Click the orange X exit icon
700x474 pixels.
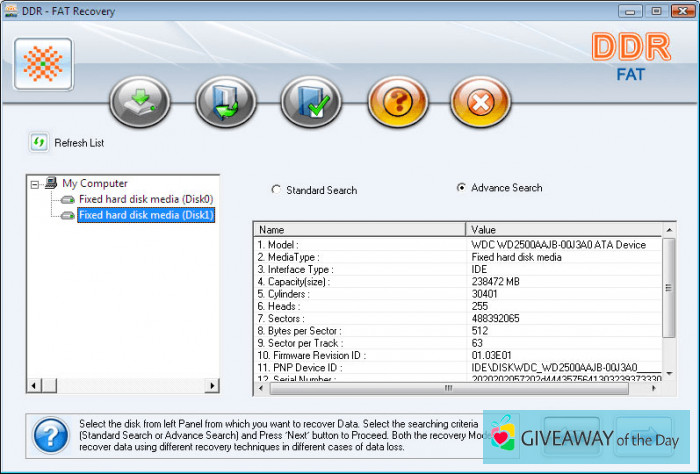[x=481, y=101]
